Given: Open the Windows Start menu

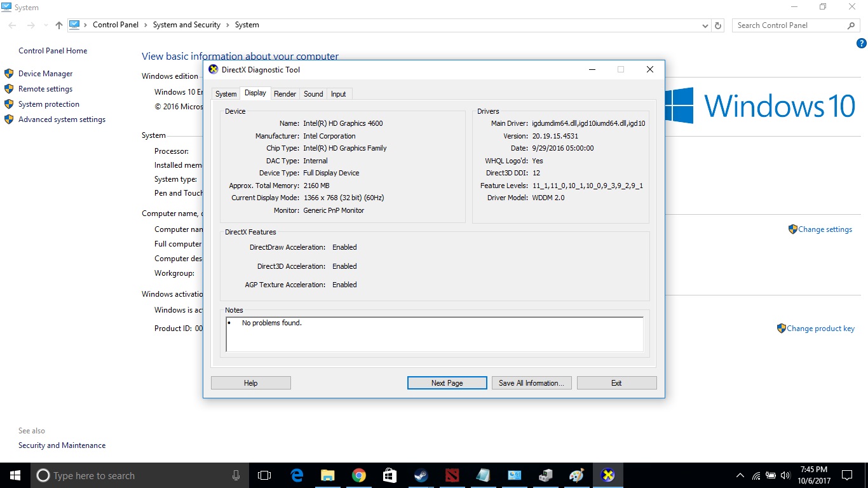Looking at the screenshot, I should click(15, 475).
